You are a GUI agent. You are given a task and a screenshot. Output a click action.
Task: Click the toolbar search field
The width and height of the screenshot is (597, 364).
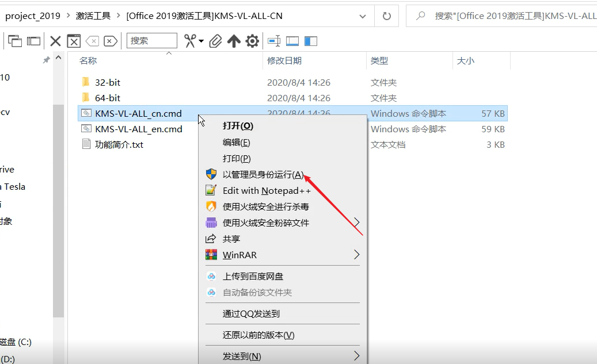point(151,41)
